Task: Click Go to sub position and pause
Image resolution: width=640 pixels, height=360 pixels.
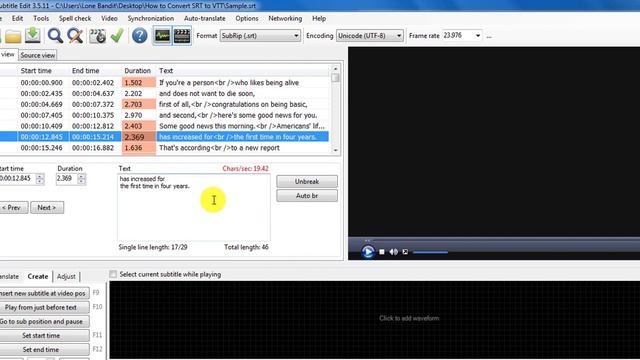Action: click(44, 322)
